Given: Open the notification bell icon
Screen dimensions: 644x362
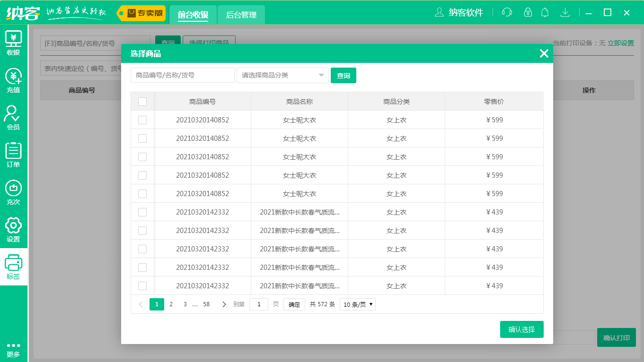Looking at the screenshot, I should 545,13.
